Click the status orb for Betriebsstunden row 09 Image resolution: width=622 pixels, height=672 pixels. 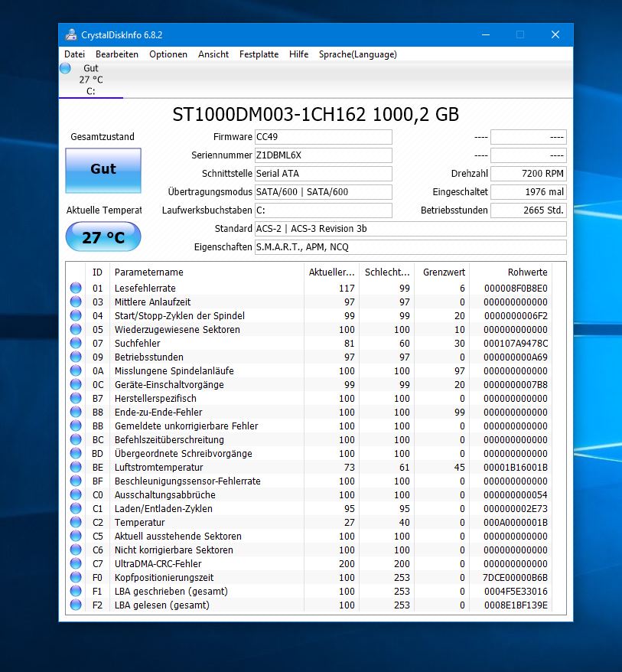[76, 357]
